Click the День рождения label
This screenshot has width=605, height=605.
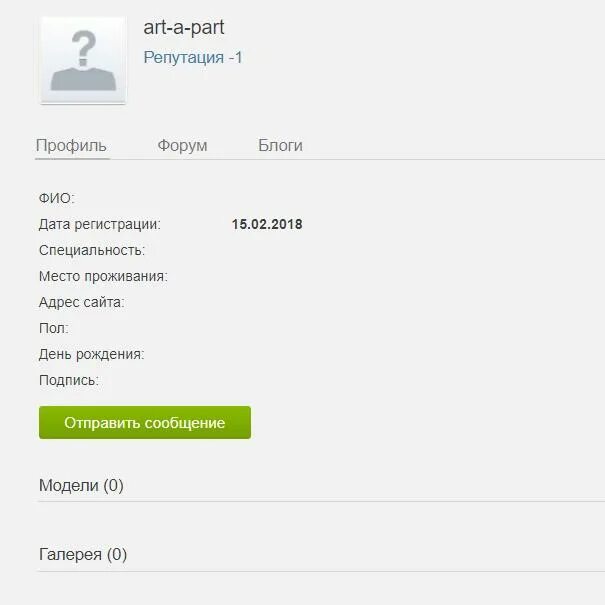pyautogui.click(x=91, y=354)
